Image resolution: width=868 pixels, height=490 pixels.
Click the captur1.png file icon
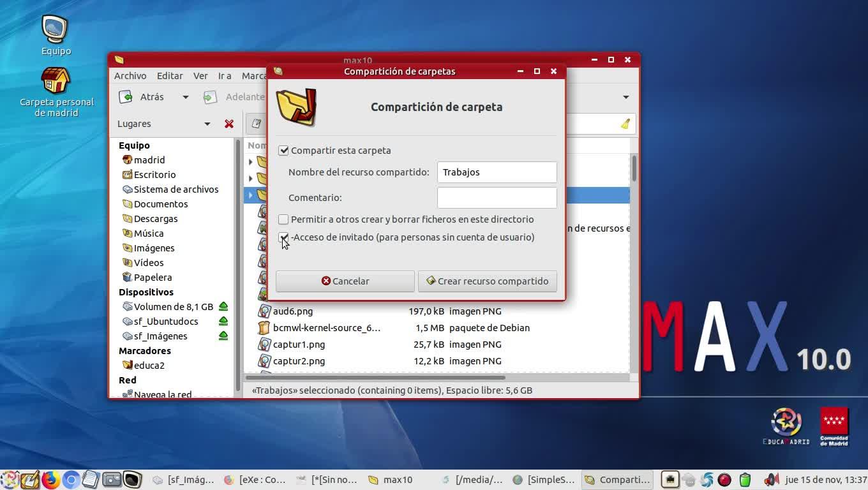(x=264, y=345)
